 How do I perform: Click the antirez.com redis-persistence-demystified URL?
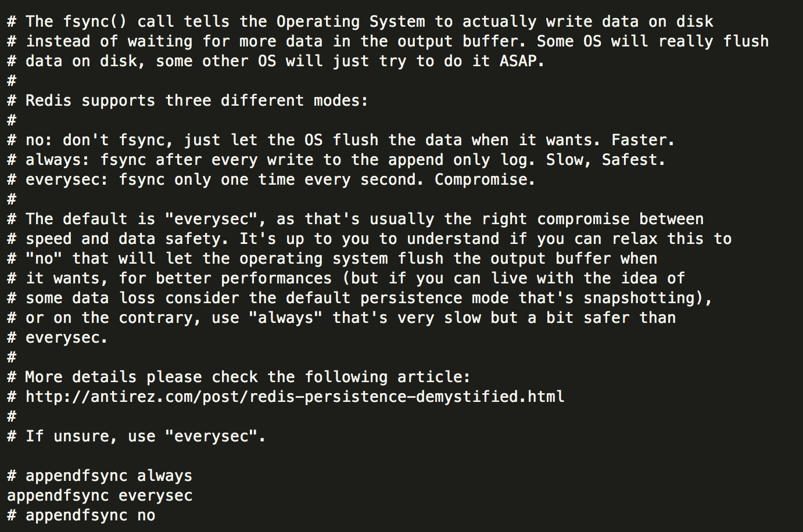[x=295, y=397]
